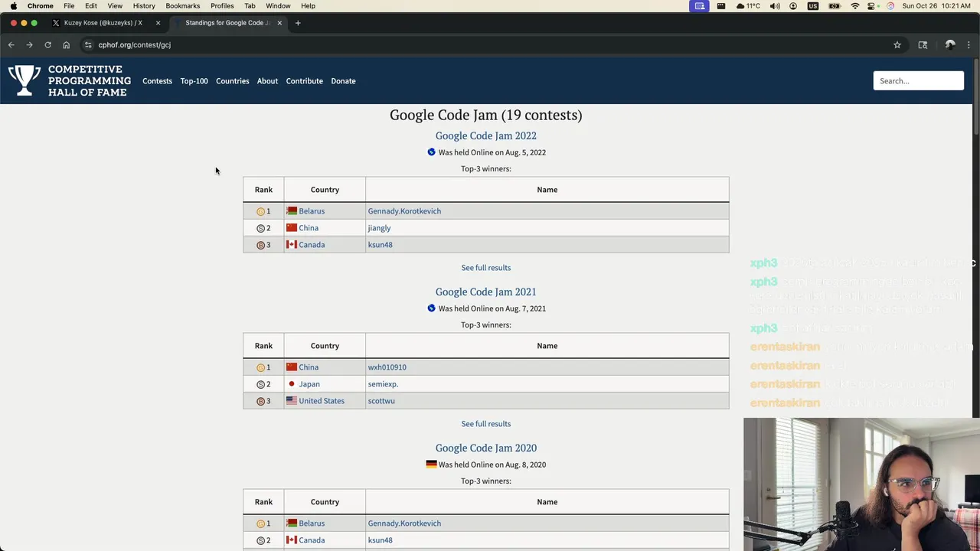Click the streamer webcam video overlay
This screenshot has height=551, width=980.
pyautogui.click(x=861, y=484)
